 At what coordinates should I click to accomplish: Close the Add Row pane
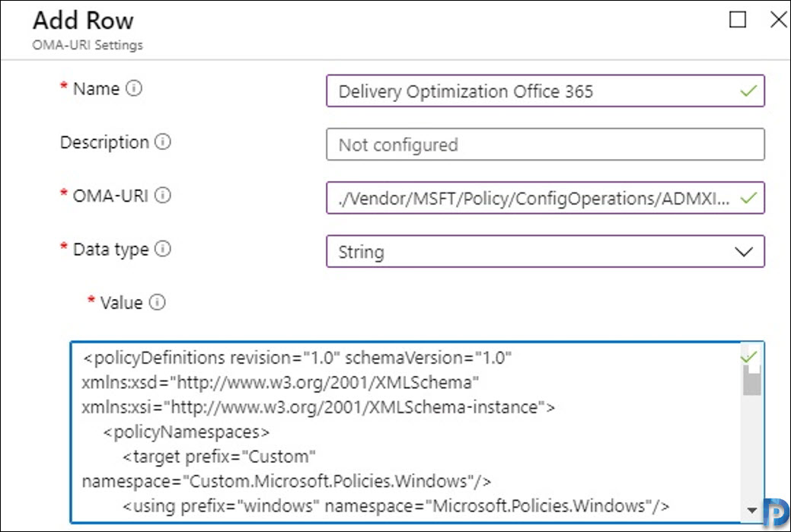(779, 20)
